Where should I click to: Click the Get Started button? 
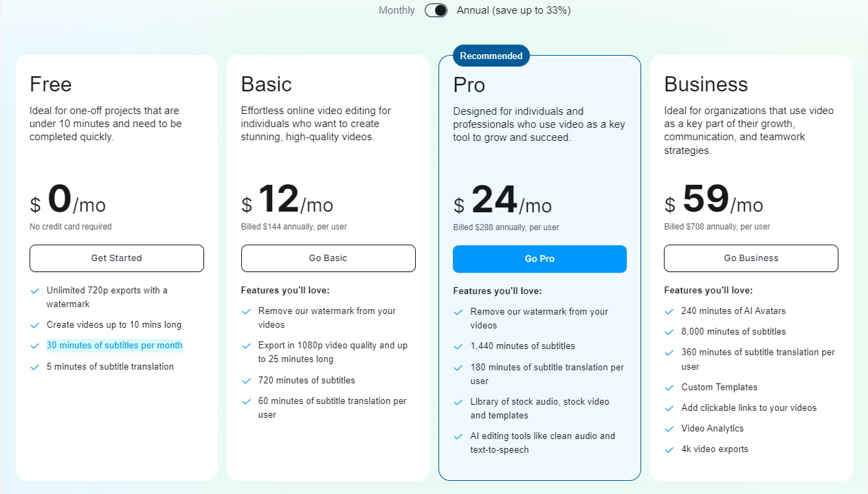point(117,258)
